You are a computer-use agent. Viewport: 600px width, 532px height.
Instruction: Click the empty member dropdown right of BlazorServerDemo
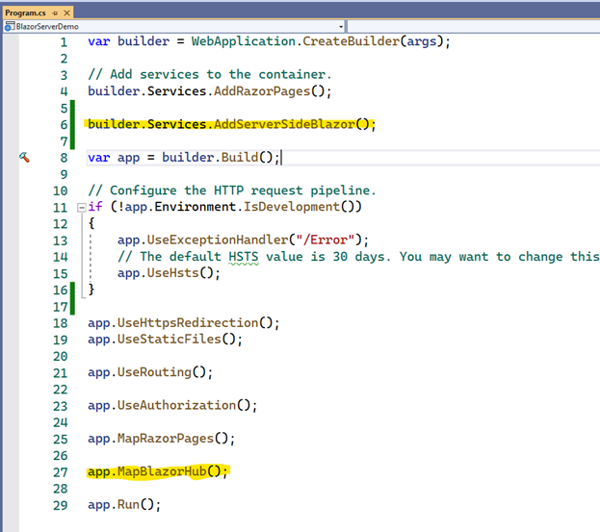click(x=474, y=26)
